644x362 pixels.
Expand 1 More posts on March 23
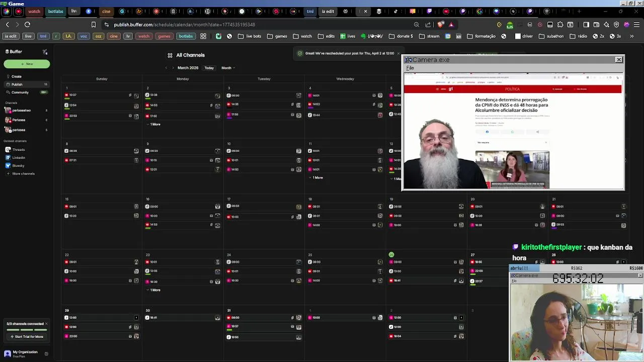[x=153, y=290]
